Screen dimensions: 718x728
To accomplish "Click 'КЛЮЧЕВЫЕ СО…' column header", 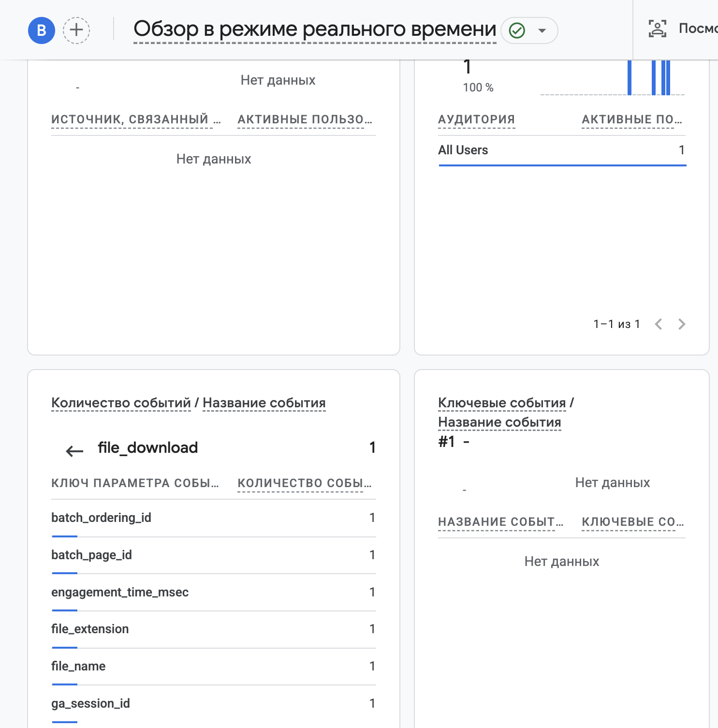I will [633, 522].
